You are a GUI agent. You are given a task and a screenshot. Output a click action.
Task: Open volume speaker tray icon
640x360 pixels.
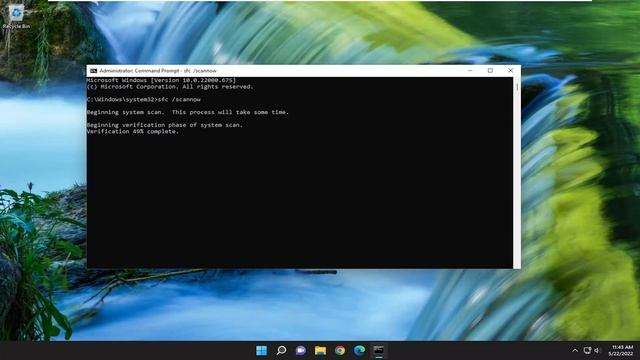(598, 350)
